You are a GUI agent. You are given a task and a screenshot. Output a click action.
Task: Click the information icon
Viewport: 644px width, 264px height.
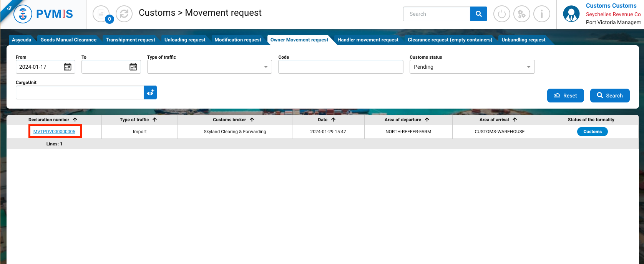pyautogui.click(x=541, y=14)
